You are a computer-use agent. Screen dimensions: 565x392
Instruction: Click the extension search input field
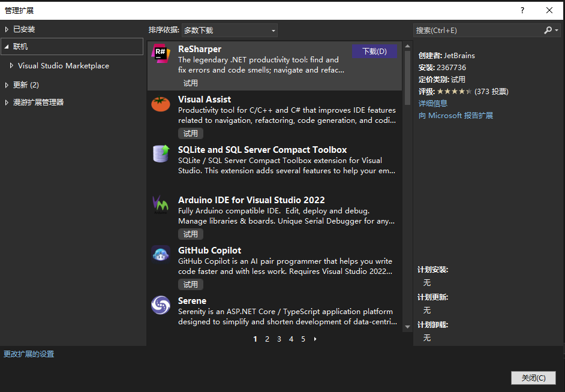coord(477,30)
